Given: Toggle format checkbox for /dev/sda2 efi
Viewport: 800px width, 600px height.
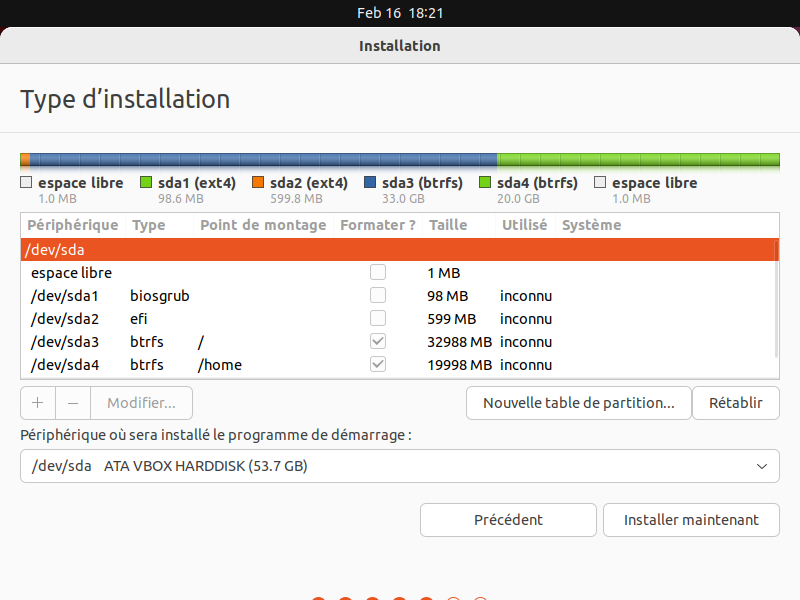Looking at the screenshot, I should coord(377,319).
